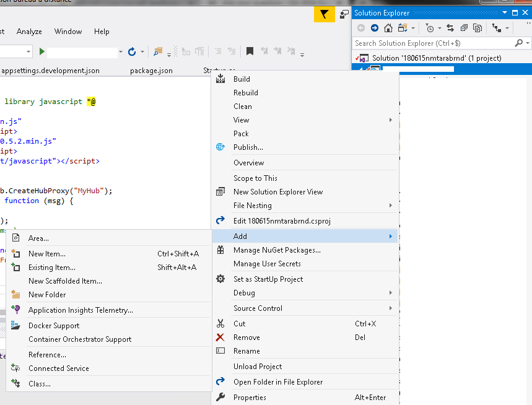Switch to appsettings.development.json tab
The height and width of the screenshot is (405, 532).
(50, 71)
